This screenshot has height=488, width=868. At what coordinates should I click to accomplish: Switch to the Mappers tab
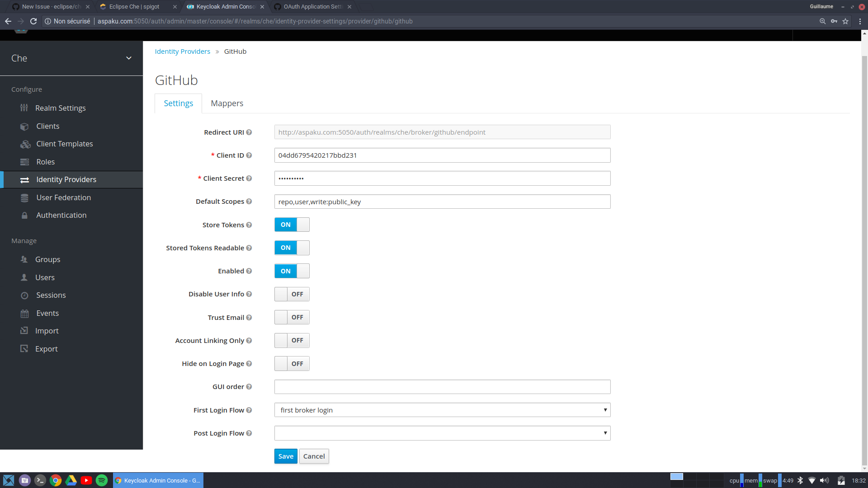pos(227,103)
